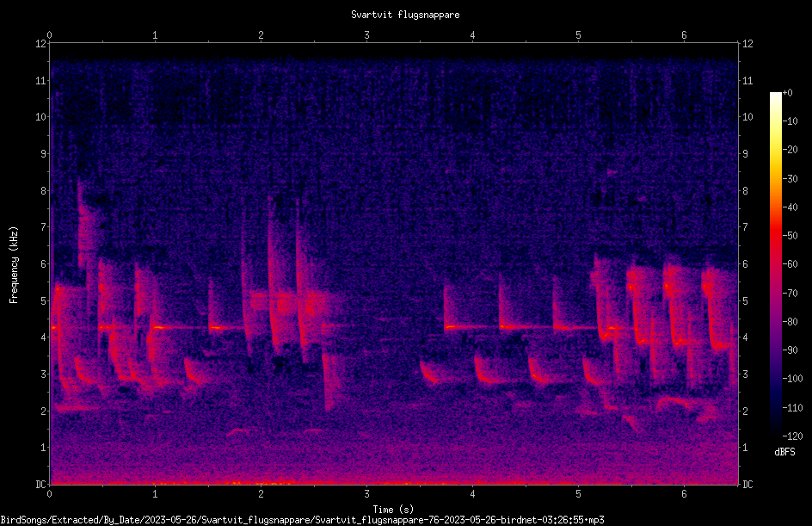
Task: Click the Frequency (kHz) axis label
Action: 14,264
